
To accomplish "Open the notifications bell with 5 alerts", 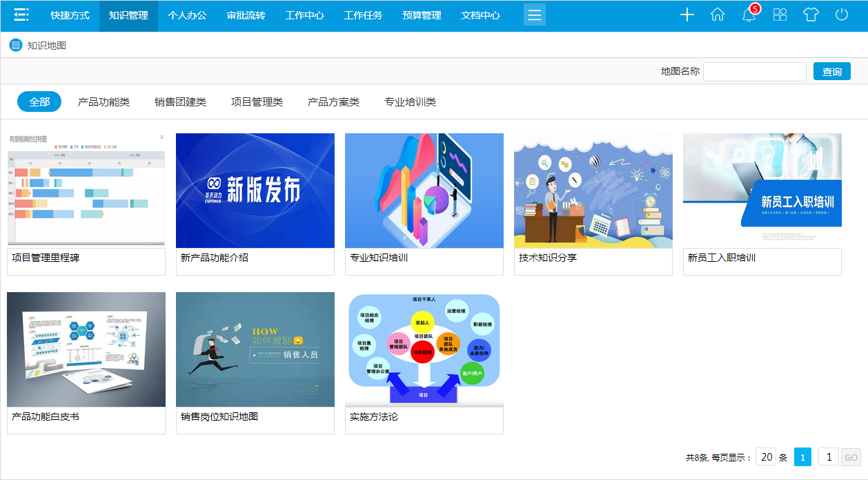I will (749, 15).
